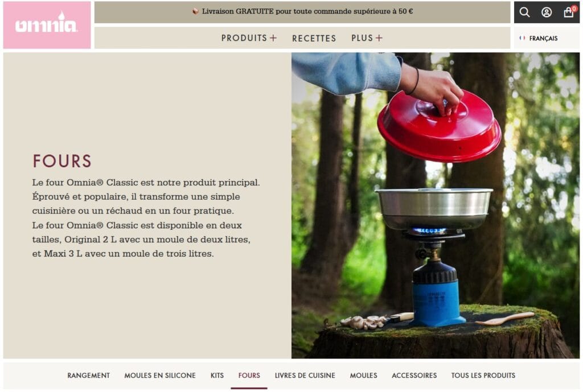This screenshot has width=583, height=392.
Task: Open the shopping bag cart icon
Action: [569, 13]
